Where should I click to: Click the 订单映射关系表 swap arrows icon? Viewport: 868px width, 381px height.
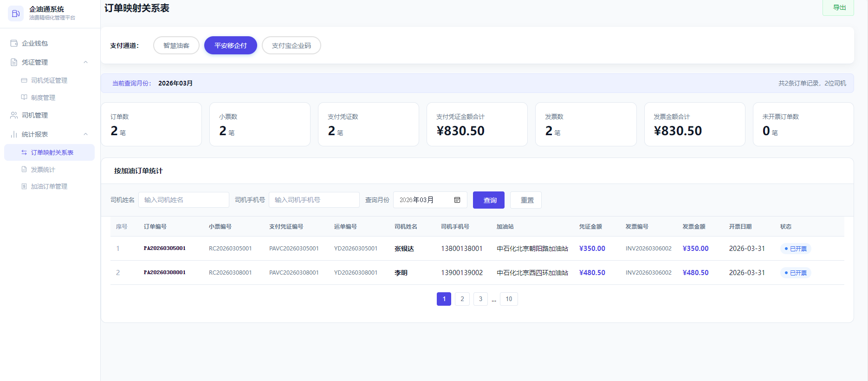24,152
